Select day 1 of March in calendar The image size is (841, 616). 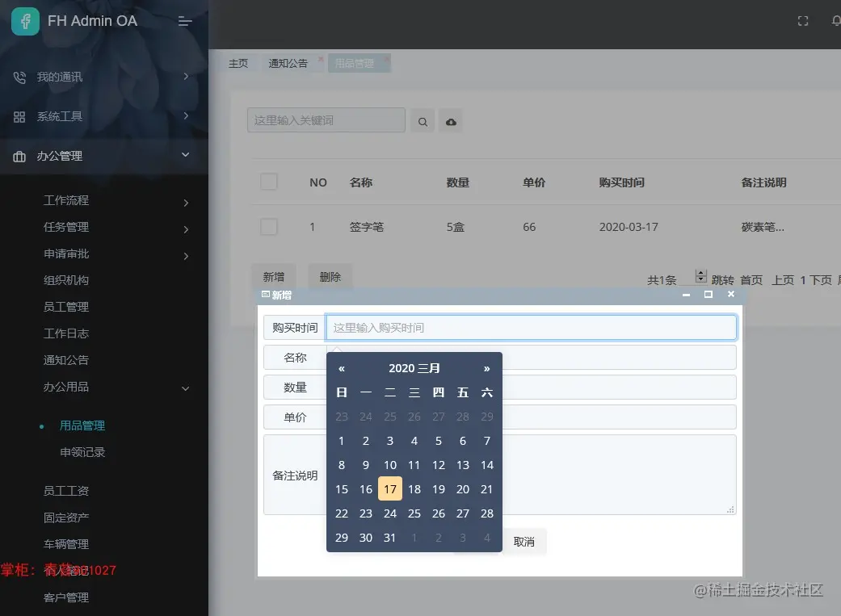tap(342, 442)
